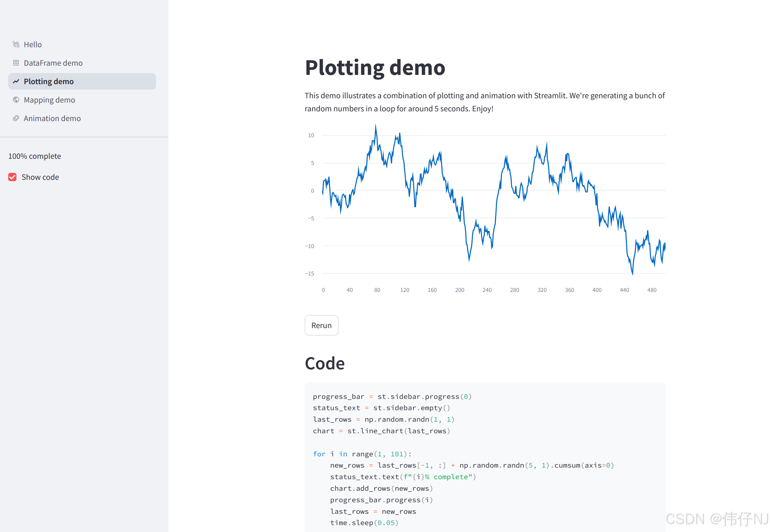This screenshot has height=532, width=770.
Task: Select the Plotting demo page
Action: [49, 81]
